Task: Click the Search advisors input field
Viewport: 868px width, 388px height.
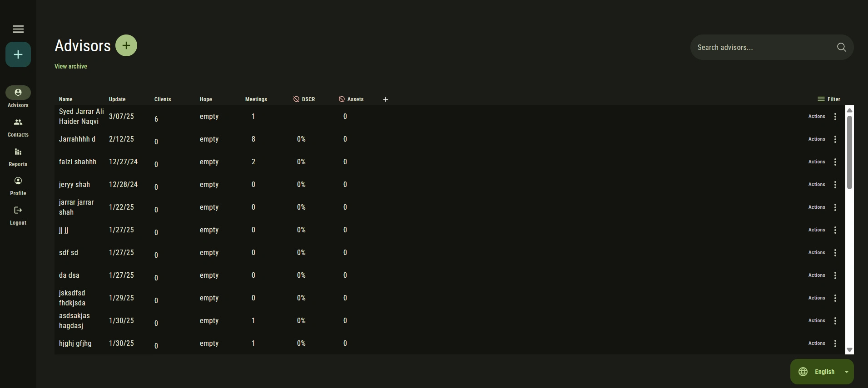Action: pyautogui.click(x=763, y=47)
